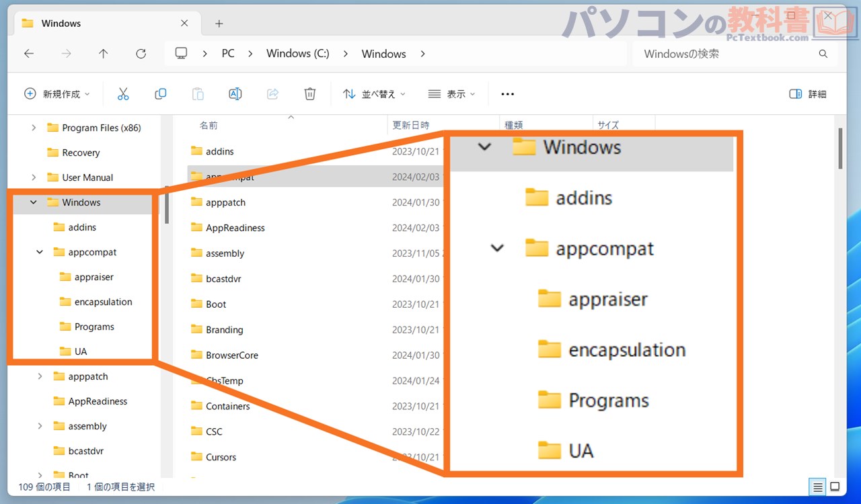Viewport: 861px width, 504px height.
Task: Copy the selected folder using the Copy icon
Action: click(x=160, y=93)
